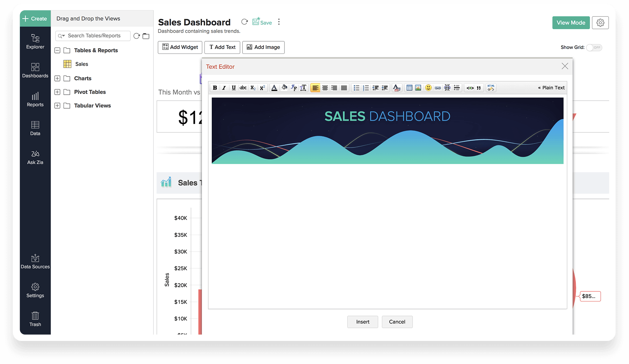Switch the editor to Plain Text mode
Image resolution: width=629 pixels, height=364 pixels.
pyautogui.click(x=551, y=88)
